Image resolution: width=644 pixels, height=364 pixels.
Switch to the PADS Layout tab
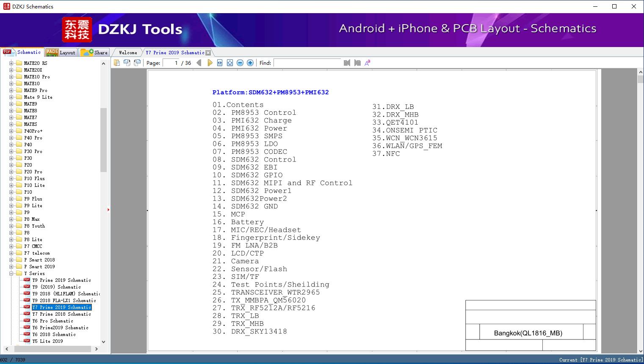(x=60, y=52)
